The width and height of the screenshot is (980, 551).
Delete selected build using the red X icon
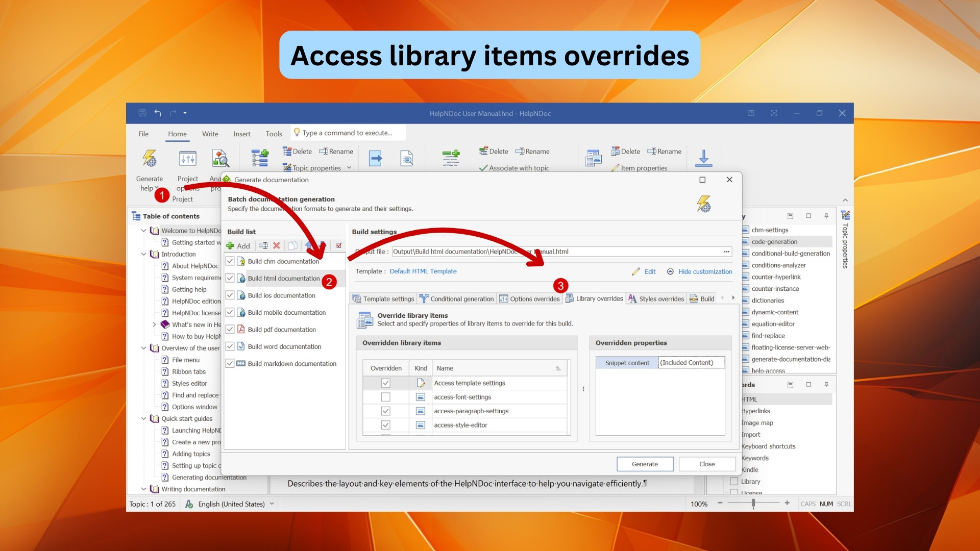[276, 245]
